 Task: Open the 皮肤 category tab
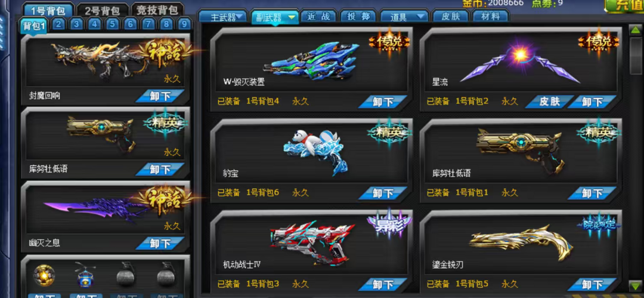pyautogui.click(x=450, y=17)
